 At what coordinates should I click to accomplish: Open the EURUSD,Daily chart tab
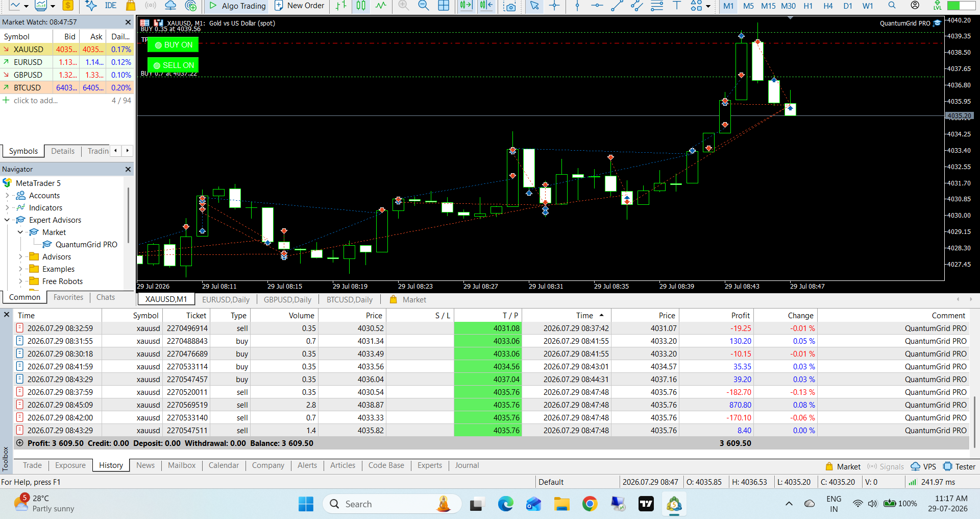226,300
